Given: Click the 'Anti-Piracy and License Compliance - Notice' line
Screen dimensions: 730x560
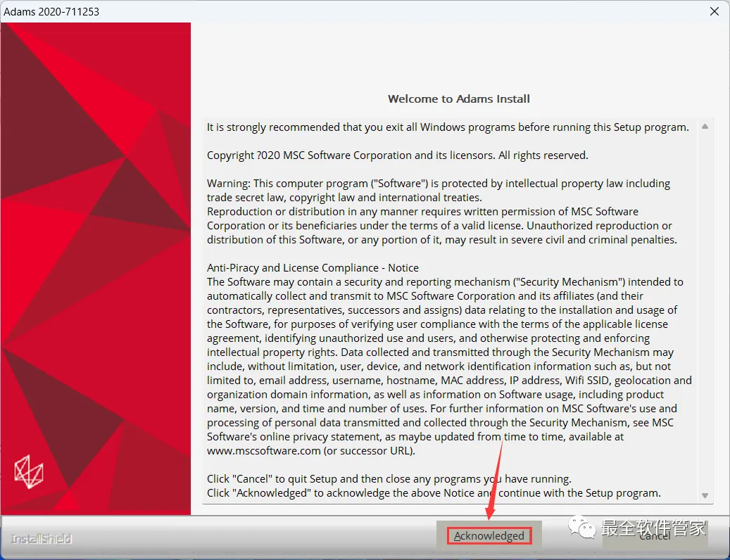Looking at the screenshot, I should click(x=313, y=268).
